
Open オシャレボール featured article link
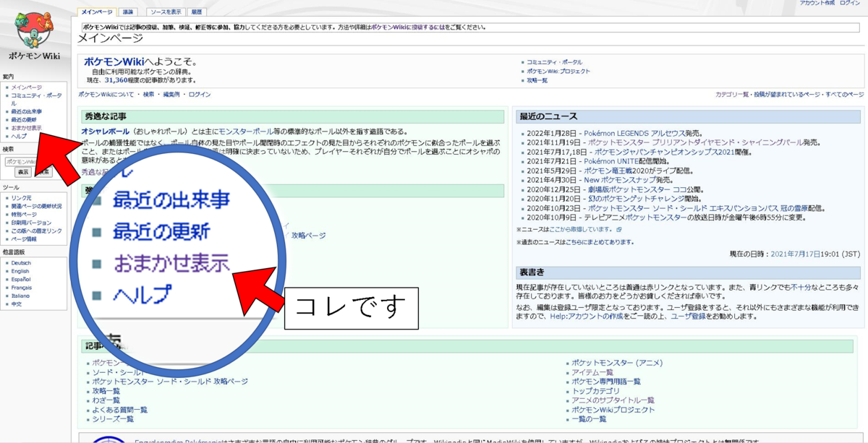(106, 132)
